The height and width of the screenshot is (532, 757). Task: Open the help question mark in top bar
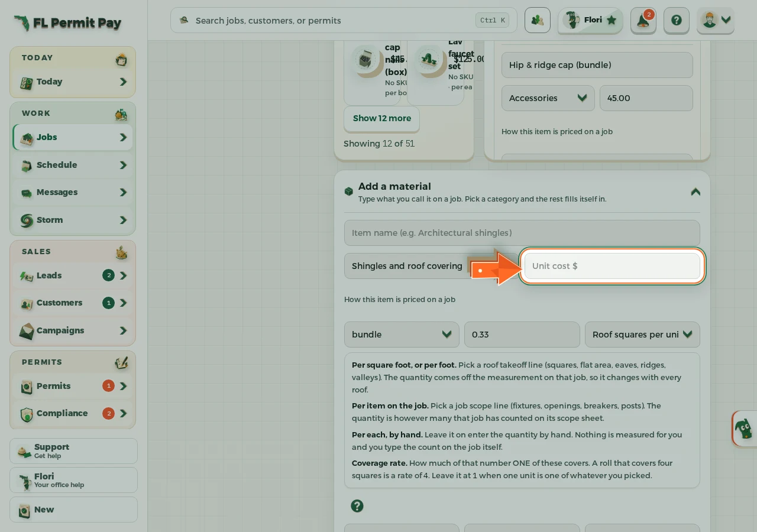pyautogui.click(x=677, y=20)
